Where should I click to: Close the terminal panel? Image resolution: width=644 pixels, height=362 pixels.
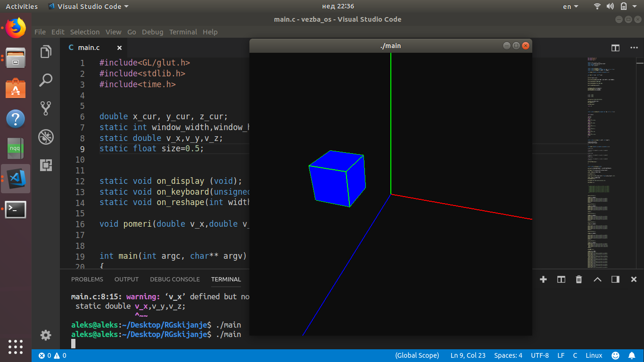coord(634,280)
